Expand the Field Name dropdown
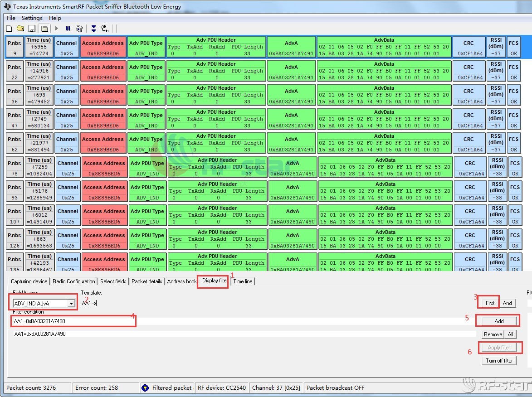 coord(71,304)
